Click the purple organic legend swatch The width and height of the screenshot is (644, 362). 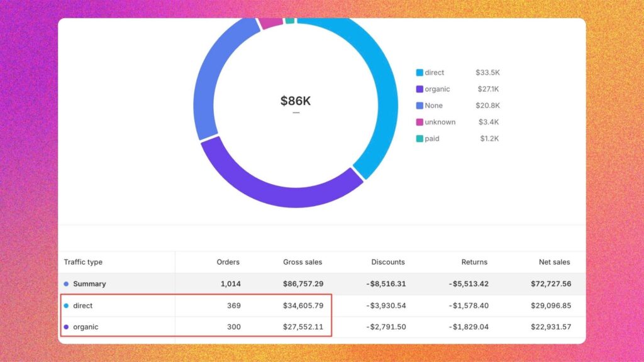click(x=419, y=89)
